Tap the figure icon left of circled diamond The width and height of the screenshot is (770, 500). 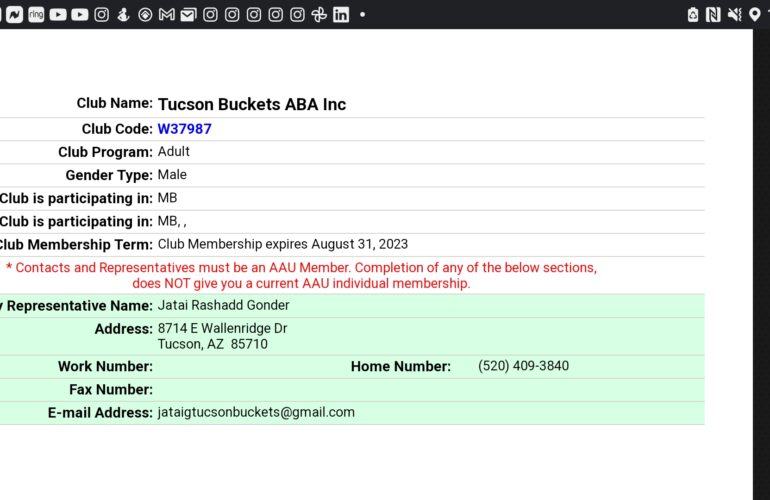point(123,15)
